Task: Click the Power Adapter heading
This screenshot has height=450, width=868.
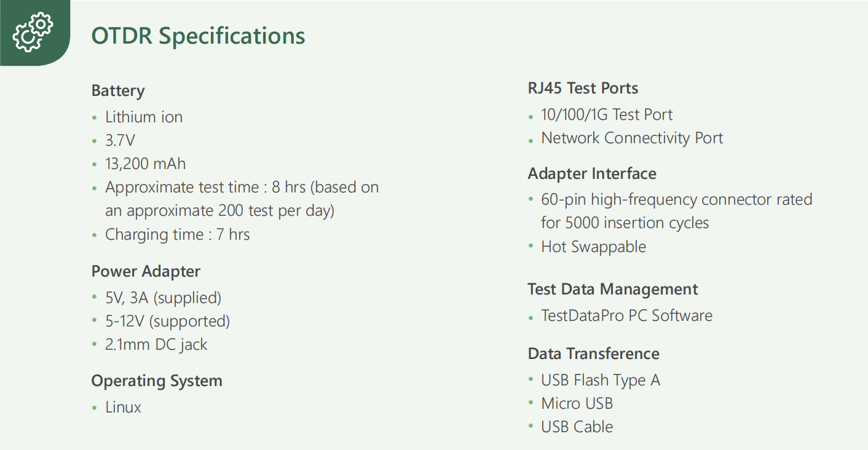Action: [146, 271]
